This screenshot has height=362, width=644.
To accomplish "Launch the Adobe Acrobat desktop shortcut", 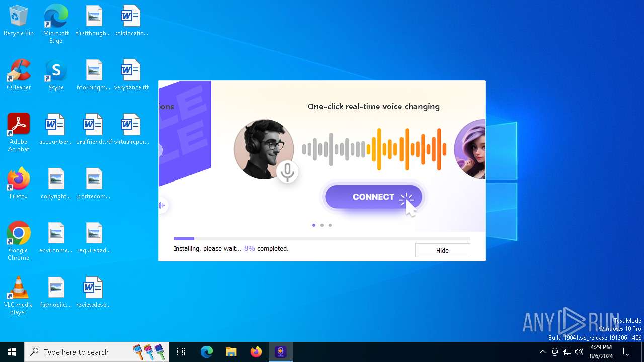I will coord(19,133).
